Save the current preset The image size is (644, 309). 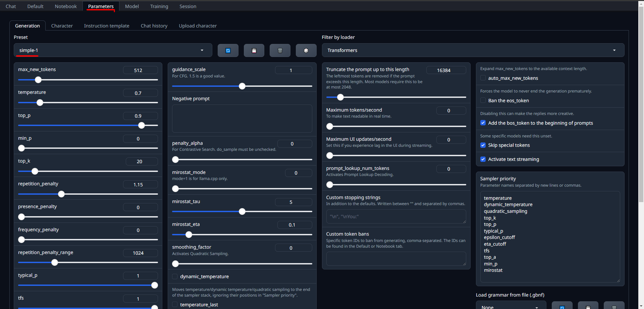tap(254, 50)
